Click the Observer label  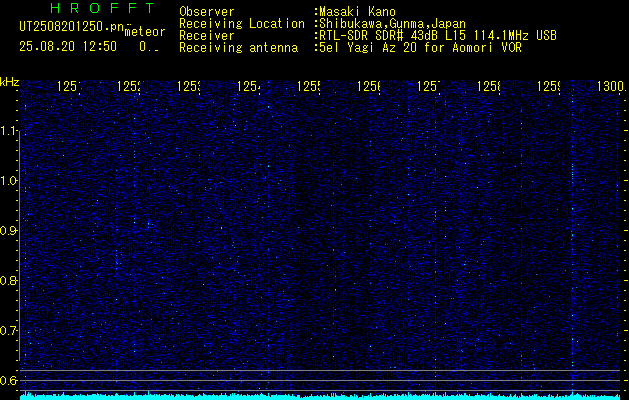207,12
